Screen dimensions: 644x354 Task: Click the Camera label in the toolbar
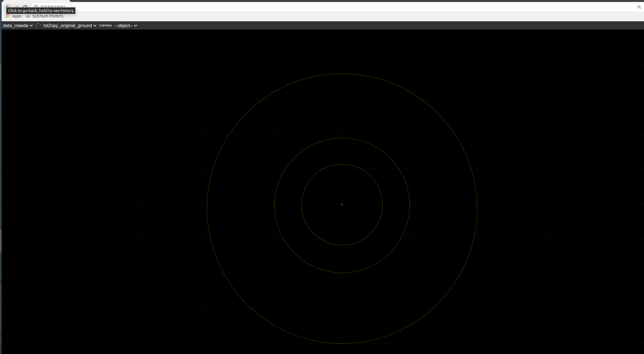(105, 25)
